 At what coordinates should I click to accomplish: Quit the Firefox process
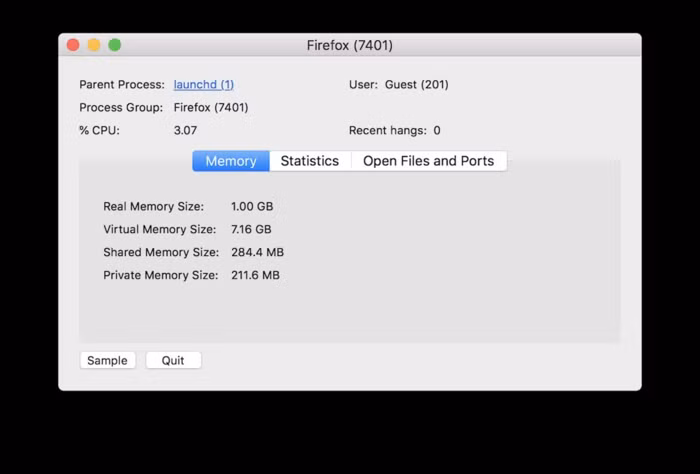point(173,360)
